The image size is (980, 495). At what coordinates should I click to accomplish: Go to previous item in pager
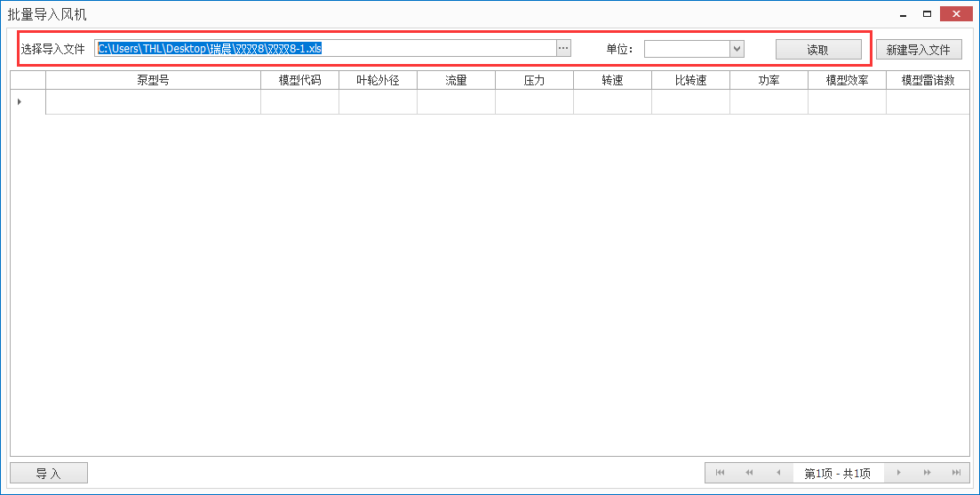click(778, 473)
